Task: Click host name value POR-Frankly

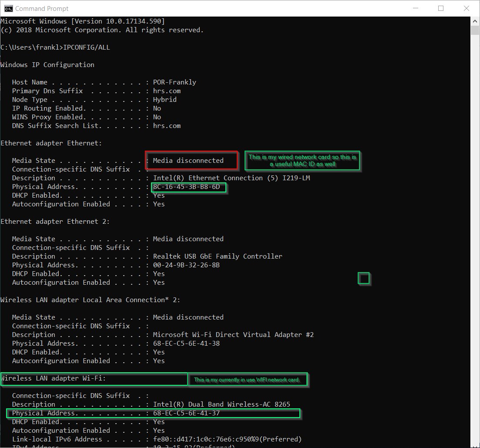Action: coord(175,82)
